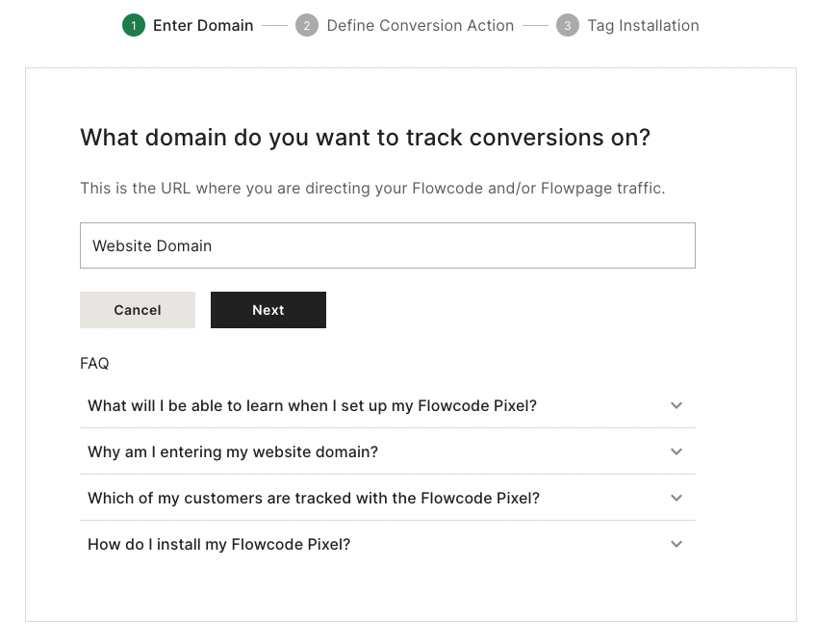
Task: Click the step 1 green circle icon
Action: (x=133, y=26)
